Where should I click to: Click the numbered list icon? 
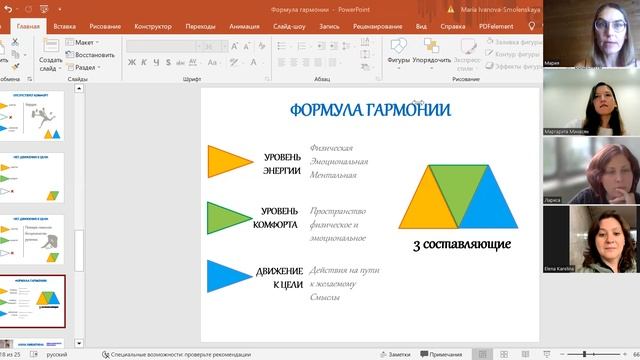[302, 46]
